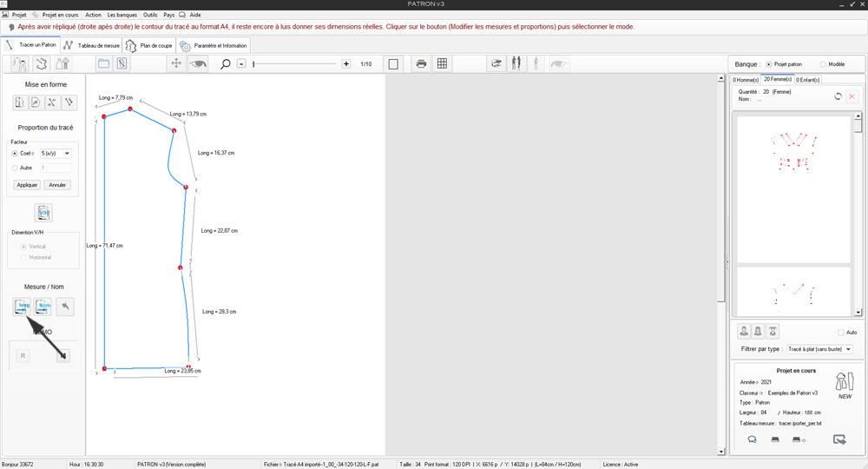Viewport: 868px width, 469px height.
Task: Click the 'long' measure button
Action: coord(23,306)
